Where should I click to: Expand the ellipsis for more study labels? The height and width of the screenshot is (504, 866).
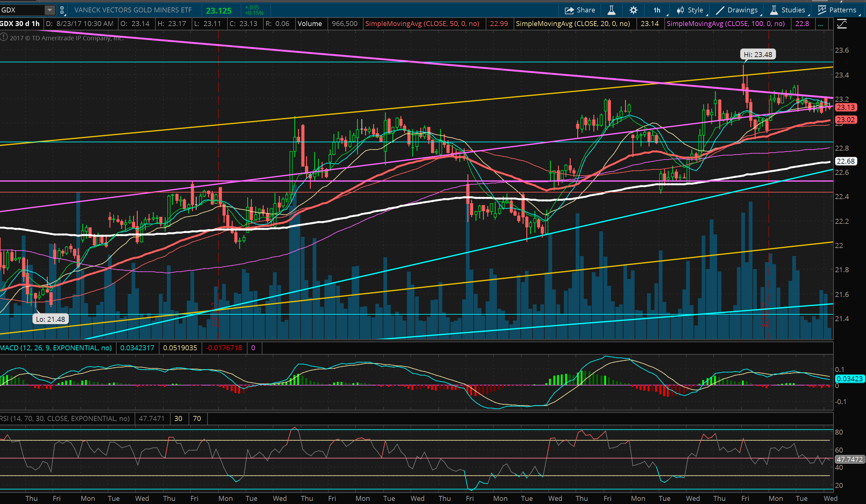tap(820, 24)
